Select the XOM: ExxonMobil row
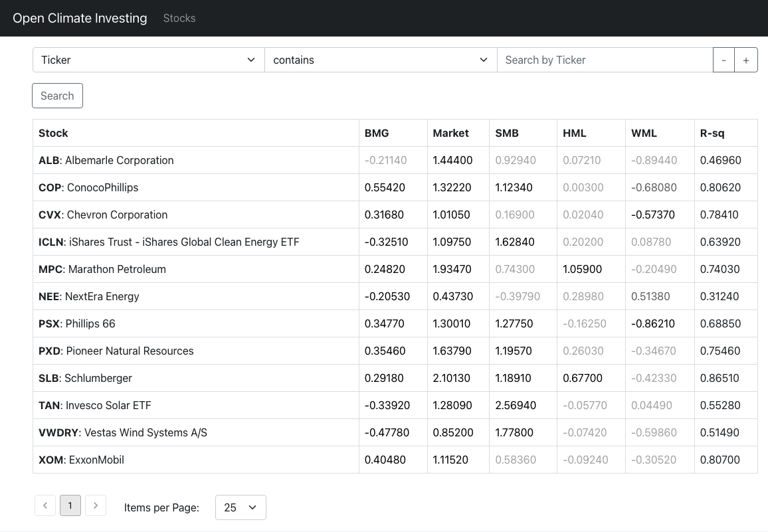Viewport: 768px width, 532px height. click(395, 460)
